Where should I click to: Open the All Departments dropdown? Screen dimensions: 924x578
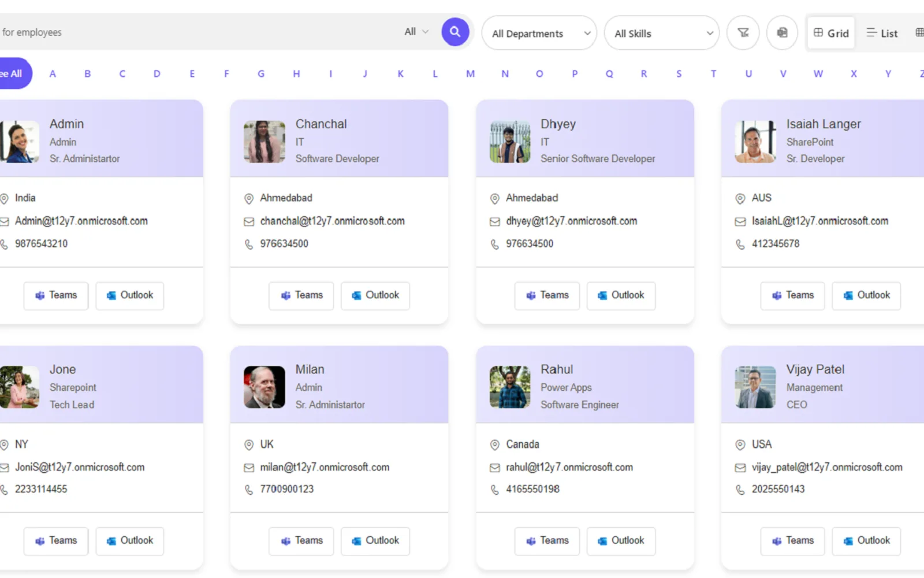539,33
